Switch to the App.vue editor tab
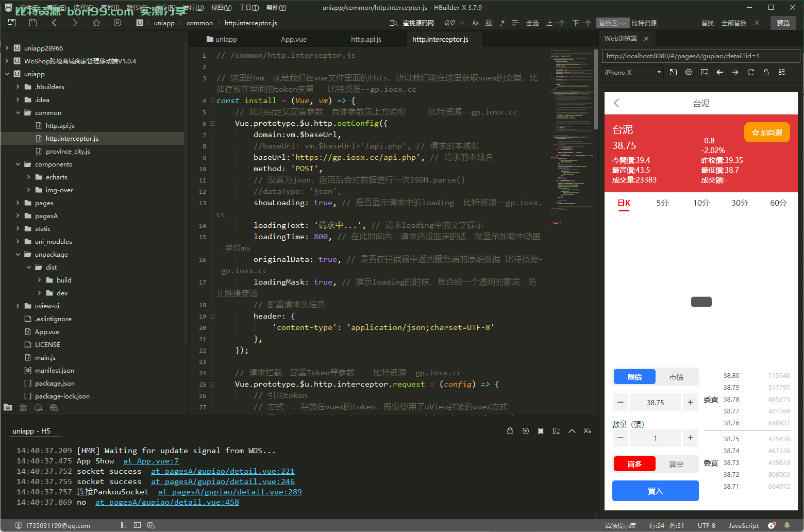The image size is (804, 532). (294, 39)
